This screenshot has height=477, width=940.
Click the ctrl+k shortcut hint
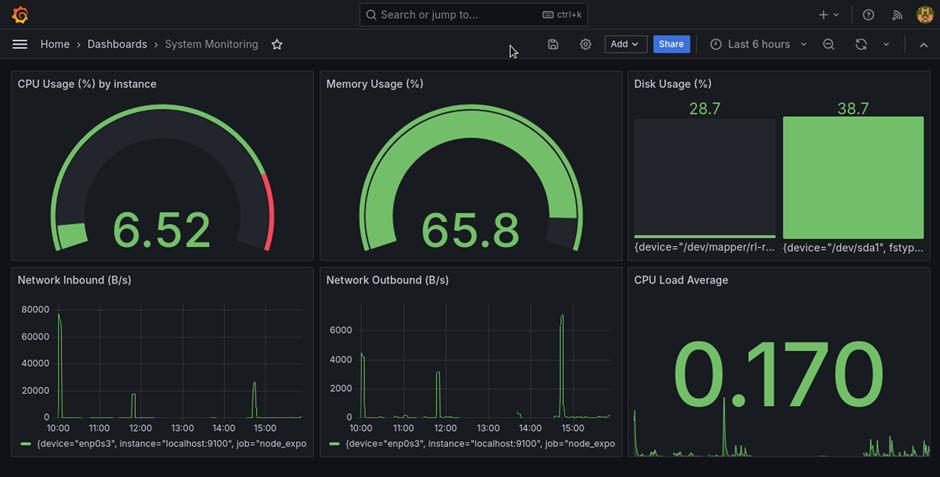tap(562, 15)
